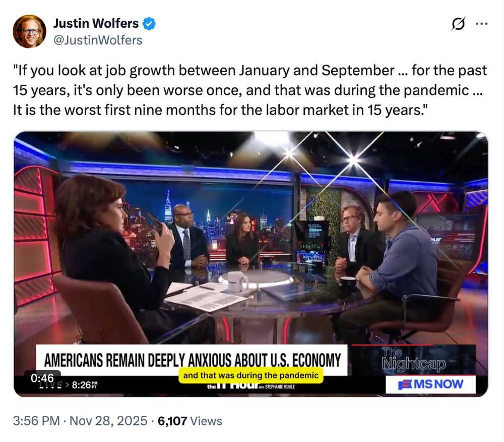The height and width of the screenshot is (442, 504).
Task: Click the Nov 28, 2025 date
Action: [108, 421]
